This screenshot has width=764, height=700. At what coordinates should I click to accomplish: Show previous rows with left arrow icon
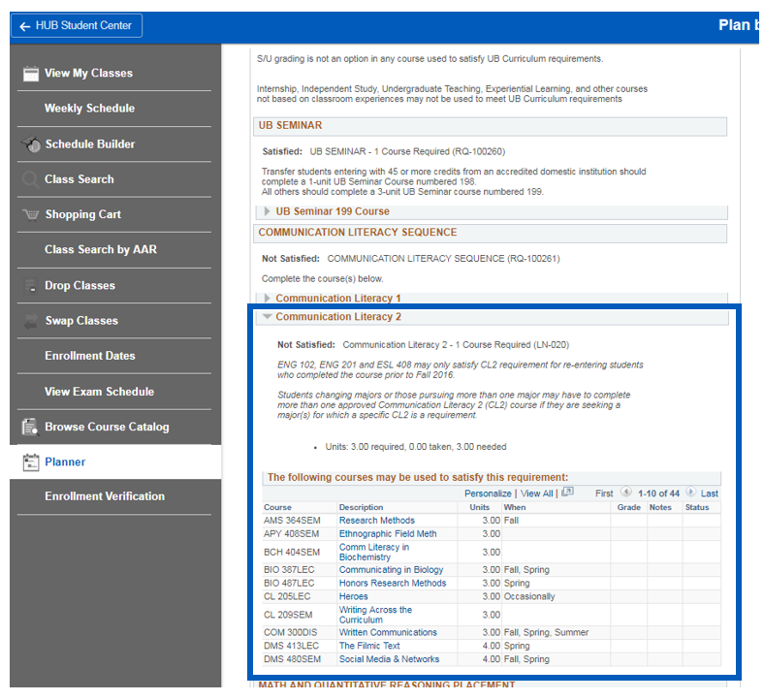[x=625, y=493]
